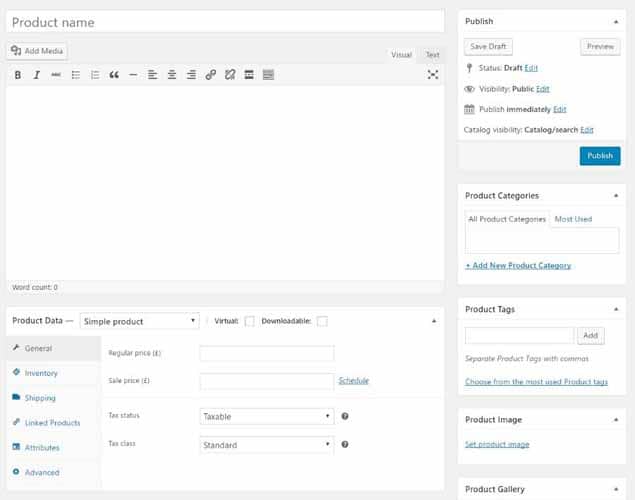Collapse the Product Image panel
This screenshot has width=635, height=500.
616,420
